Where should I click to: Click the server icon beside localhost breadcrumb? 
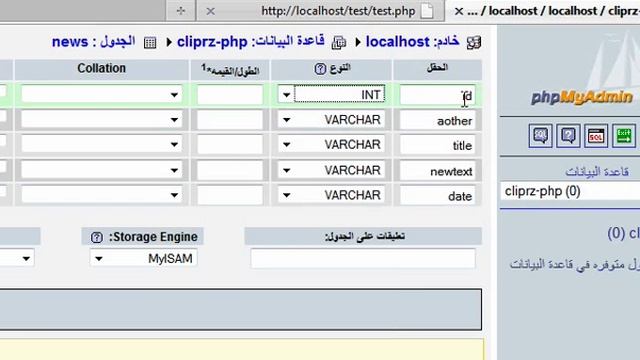point(474,42)
